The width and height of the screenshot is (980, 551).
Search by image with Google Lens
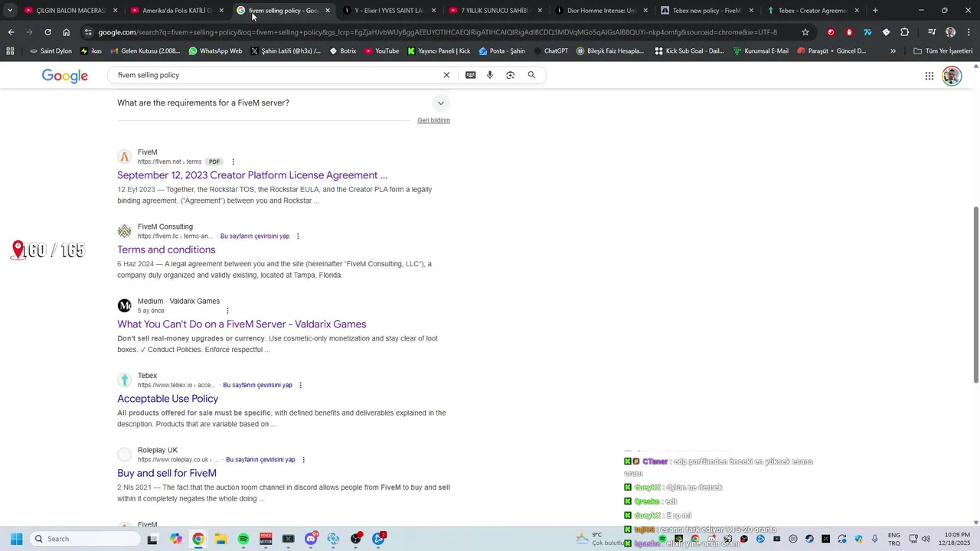pos(511,75)
